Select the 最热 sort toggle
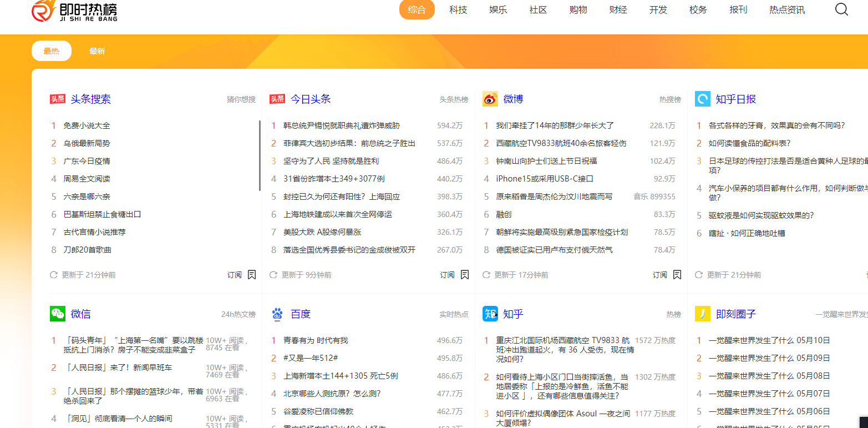The width and height of the screenshot is (868, 428). [52, 51]
